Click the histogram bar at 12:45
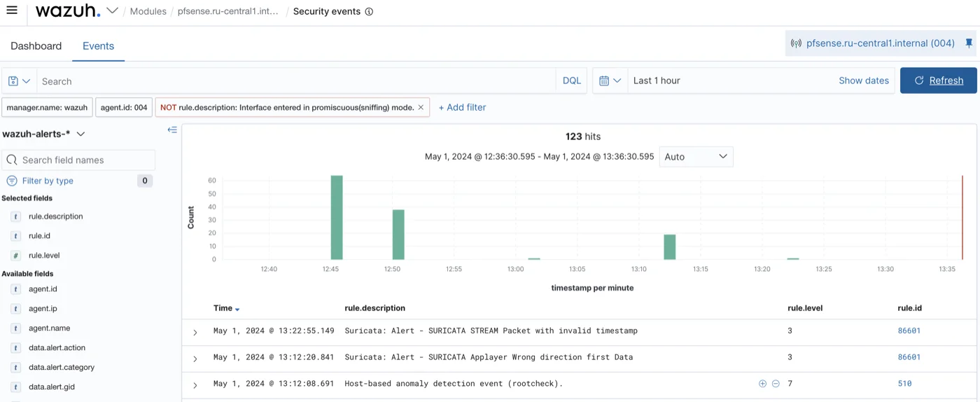The image size is (980, 402). tap(337, 217)
